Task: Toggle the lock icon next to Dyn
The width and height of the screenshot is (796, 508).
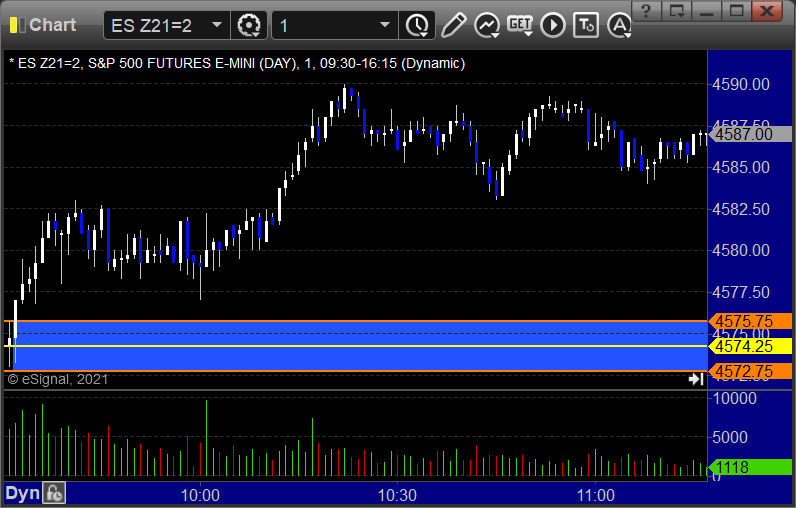Action: point(54,493)
